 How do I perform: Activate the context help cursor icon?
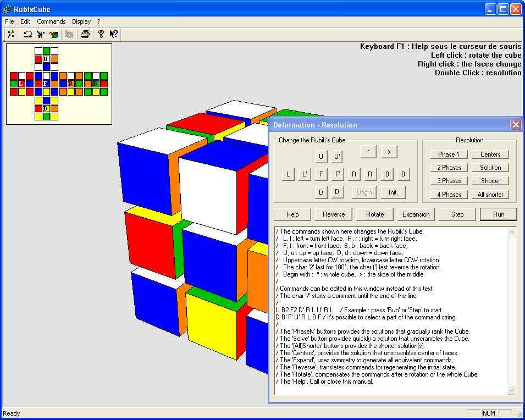coord(113,34)
